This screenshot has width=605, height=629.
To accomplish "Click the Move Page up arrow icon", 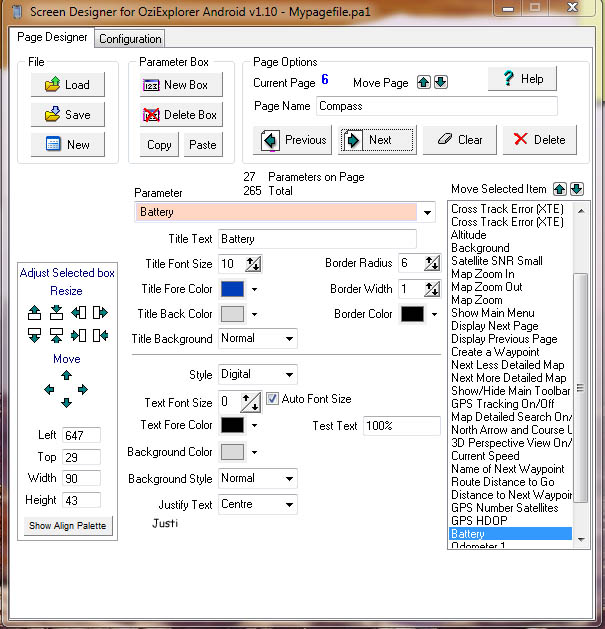I will click(x=424, y=82).
